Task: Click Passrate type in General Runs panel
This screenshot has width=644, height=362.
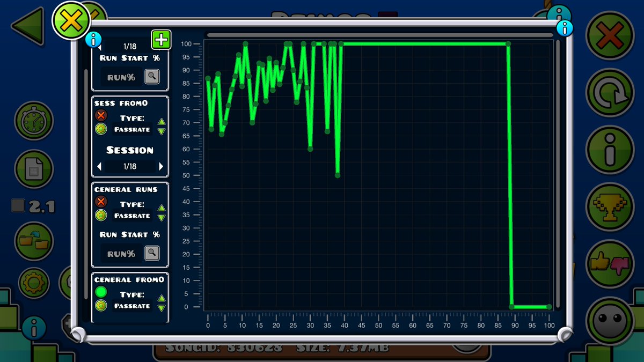Action: [x=132, y=216]
